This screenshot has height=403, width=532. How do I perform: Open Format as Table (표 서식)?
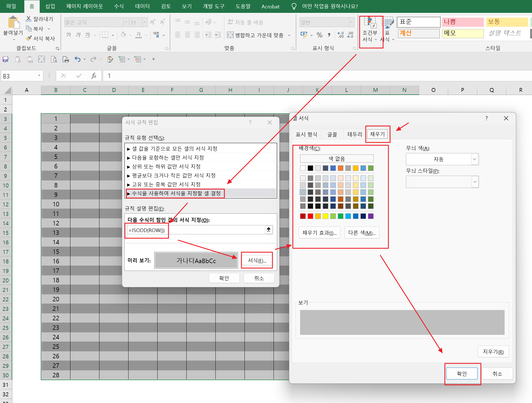pos(387,30)
